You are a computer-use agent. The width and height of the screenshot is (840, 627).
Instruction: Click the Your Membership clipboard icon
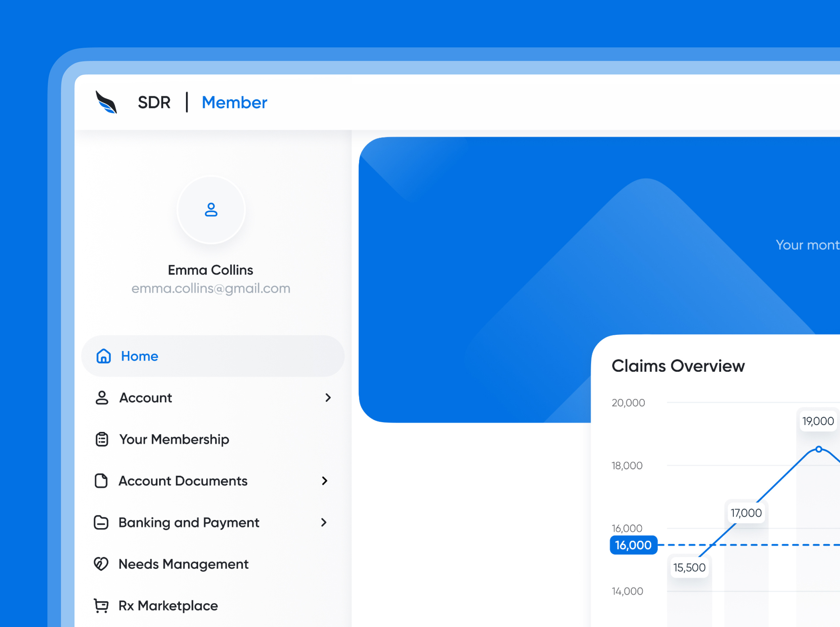[x=102, y=439]
